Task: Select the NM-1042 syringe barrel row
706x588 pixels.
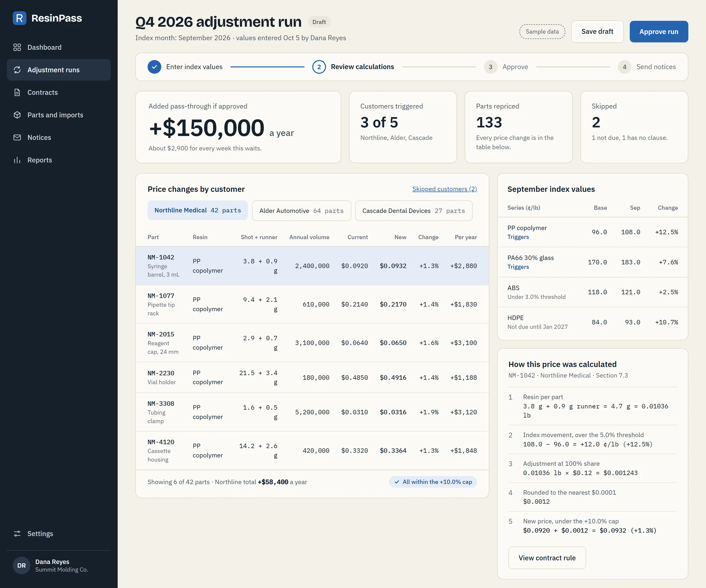Action: point(312,266)
